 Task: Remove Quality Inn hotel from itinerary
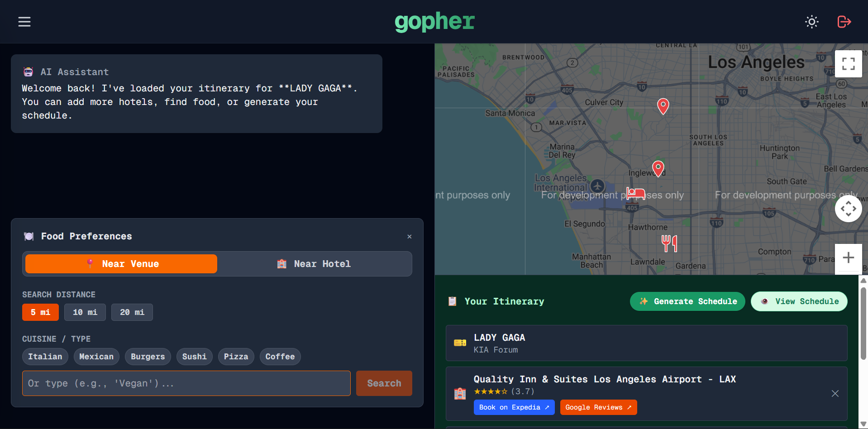click(835, 394)
